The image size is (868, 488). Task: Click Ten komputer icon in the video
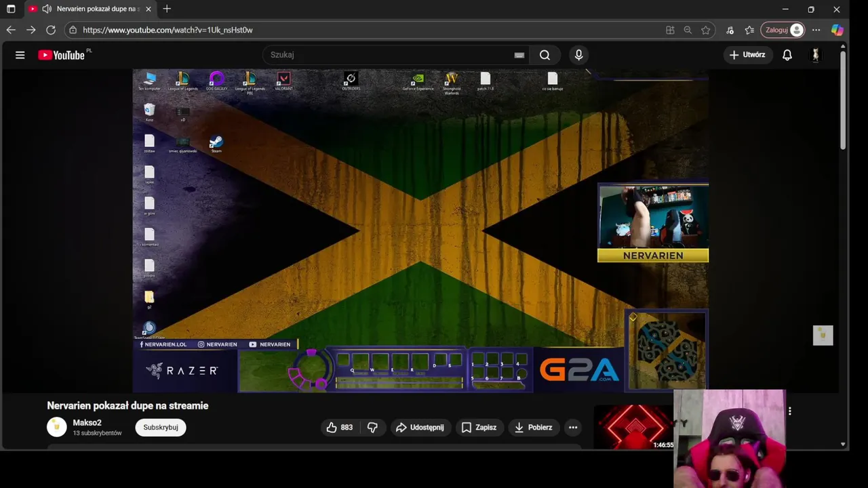[x=149, y=81]
